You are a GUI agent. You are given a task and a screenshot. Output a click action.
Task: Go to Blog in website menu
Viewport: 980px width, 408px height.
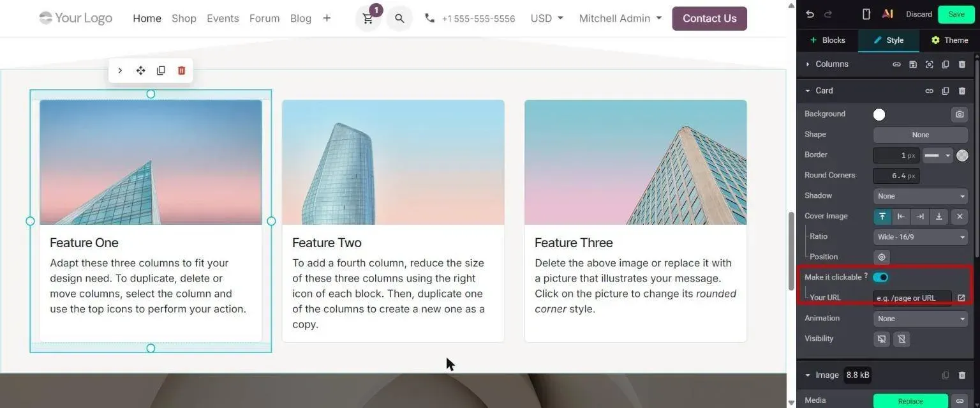click(x=301, y=19)
